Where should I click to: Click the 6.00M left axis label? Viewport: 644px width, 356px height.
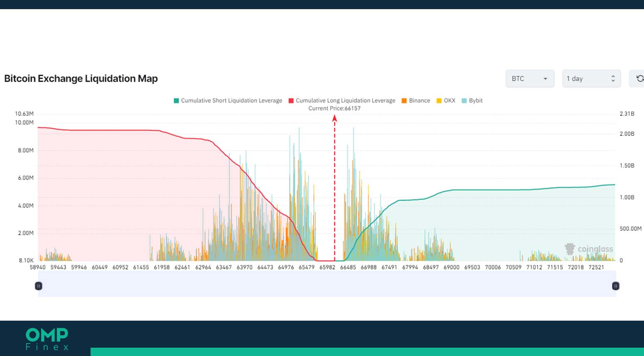click(26, 178)
